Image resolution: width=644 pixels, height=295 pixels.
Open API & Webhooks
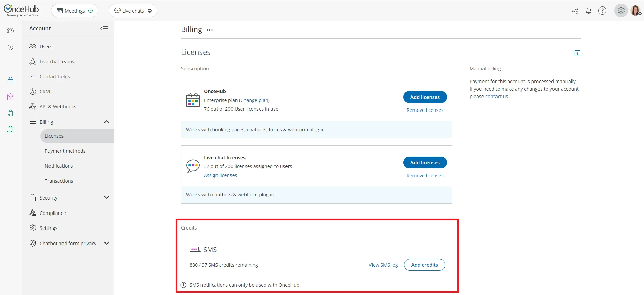pyautogui.click(x=58, y=107)
